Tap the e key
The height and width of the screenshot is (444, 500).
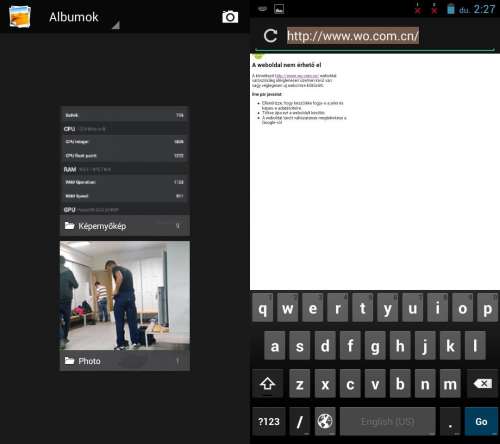tap(313, 308)
